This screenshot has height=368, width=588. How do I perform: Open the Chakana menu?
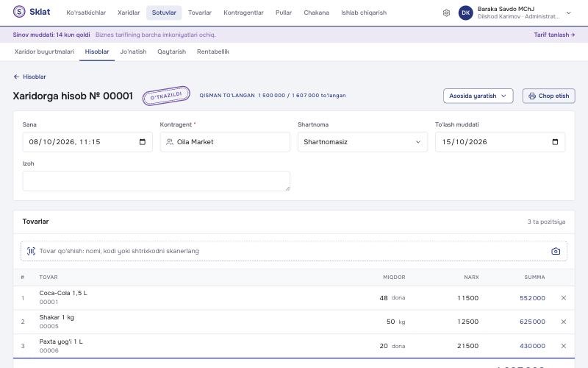coord(317,13)
